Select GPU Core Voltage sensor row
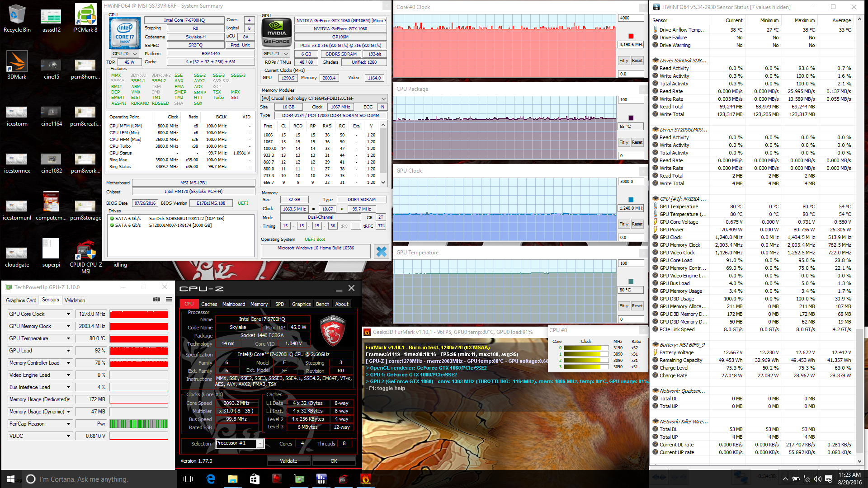 tap(752, 222)
